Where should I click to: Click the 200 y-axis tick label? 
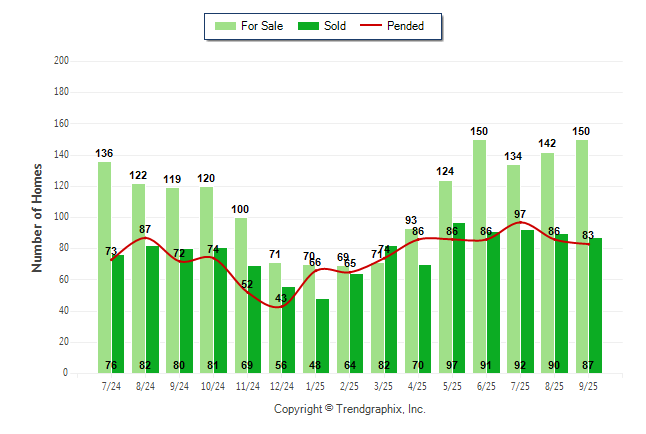[61, 61]
